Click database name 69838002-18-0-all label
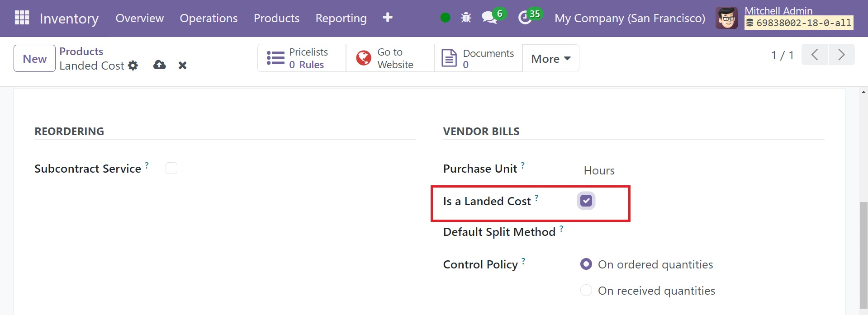 click(799, 23)
